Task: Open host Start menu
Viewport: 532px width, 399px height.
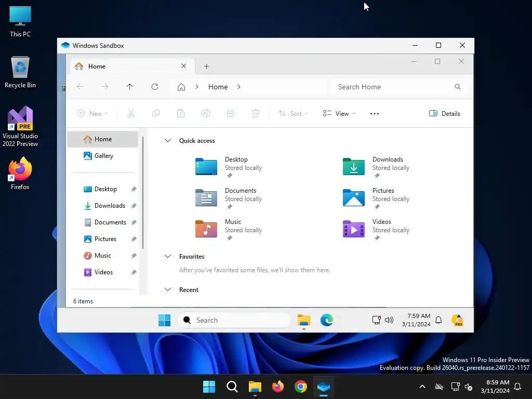Action: pos(209,387)
